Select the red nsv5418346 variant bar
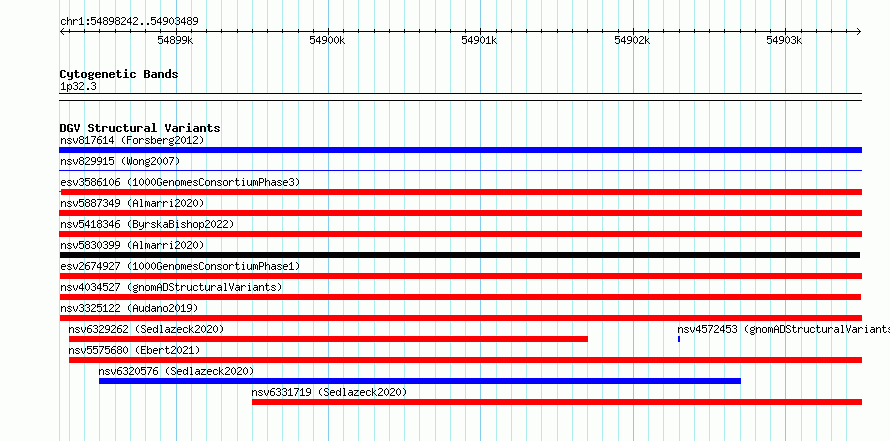 coord(460,234)
